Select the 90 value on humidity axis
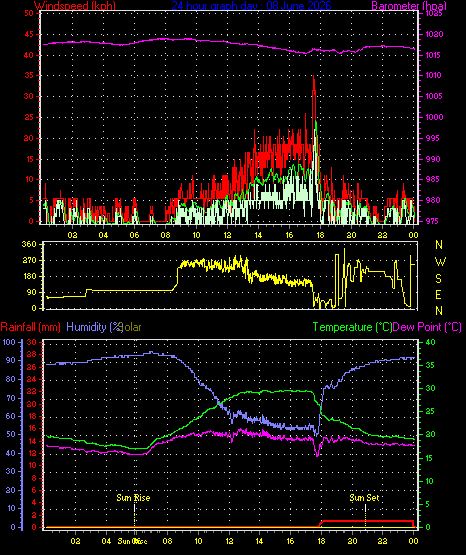 pos(11,360)
